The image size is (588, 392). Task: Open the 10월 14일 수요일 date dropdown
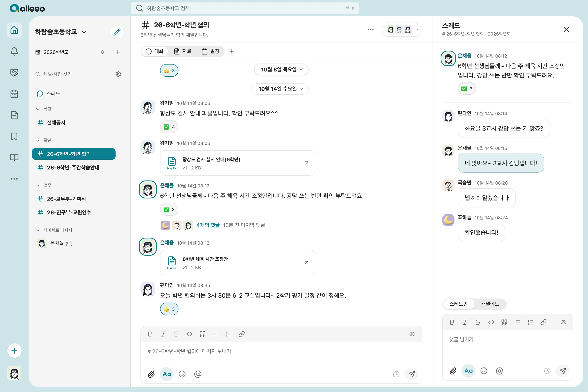280,89
